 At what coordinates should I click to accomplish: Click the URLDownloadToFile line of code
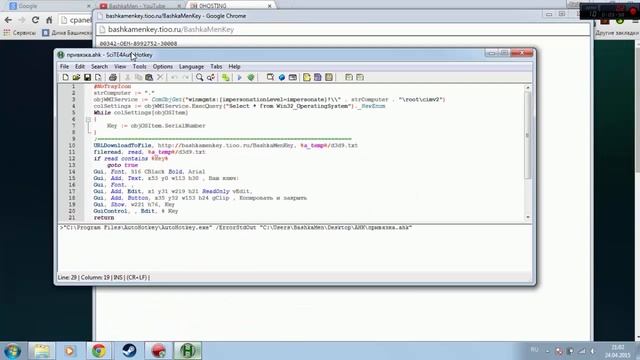226,145
